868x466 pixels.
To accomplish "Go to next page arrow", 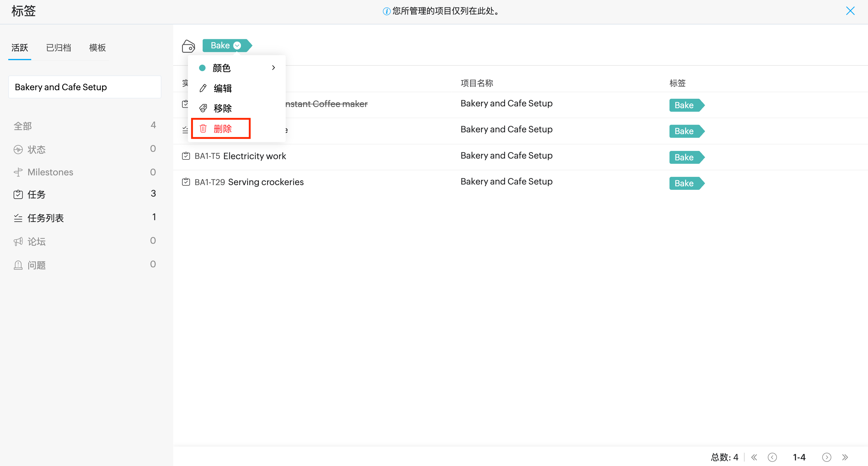I will point(826,457).
